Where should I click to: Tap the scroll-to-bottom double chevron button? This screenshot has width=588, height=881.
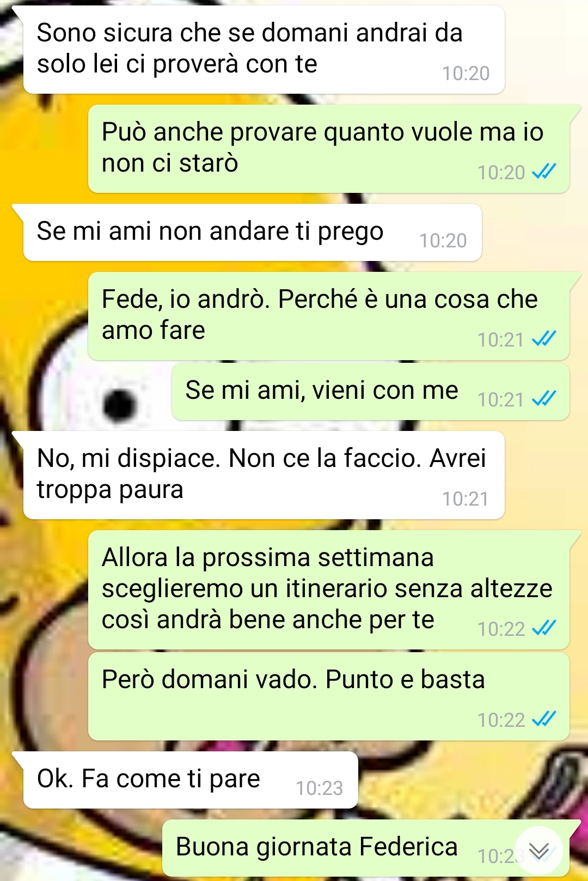coord(538,850)
